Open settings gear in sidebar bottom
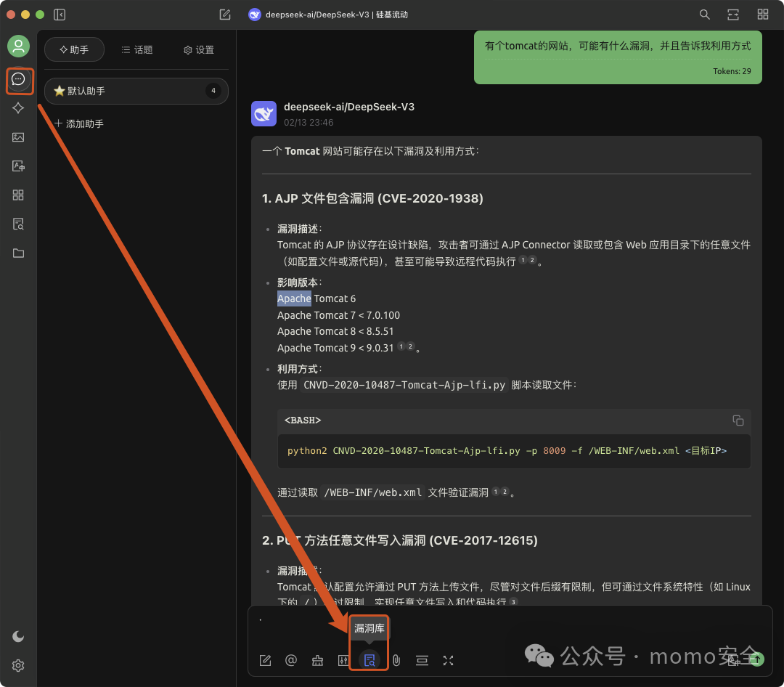The image size is (784, 687). [18, 665]
